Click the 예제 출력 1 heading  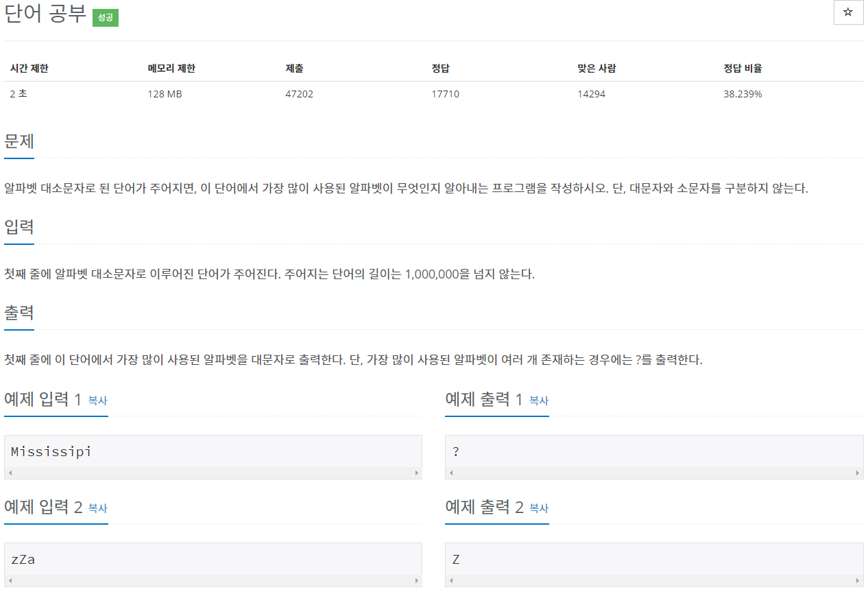pos(484,399)
